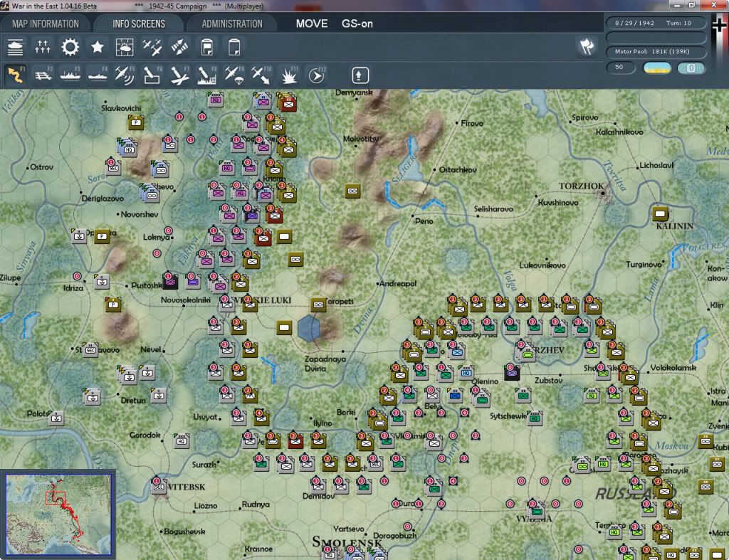729x560 pixels.
Task: Click the teal indicator showing 0
Action: pyautogui.click(x=691, y=68)
